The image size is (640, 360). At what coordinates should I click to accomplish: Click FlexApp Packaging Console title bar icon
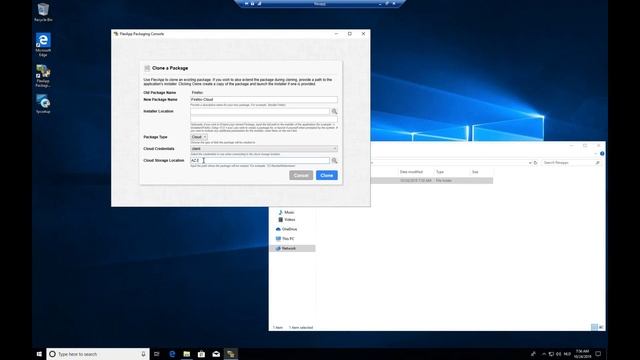(x=116, y=34)
